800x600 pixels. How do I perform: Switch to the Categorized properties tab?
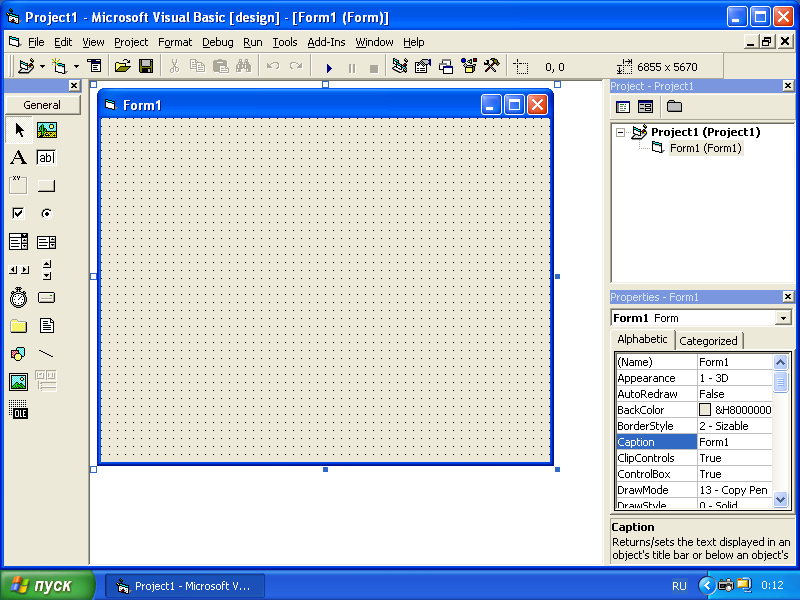click(x=708, y=341)
